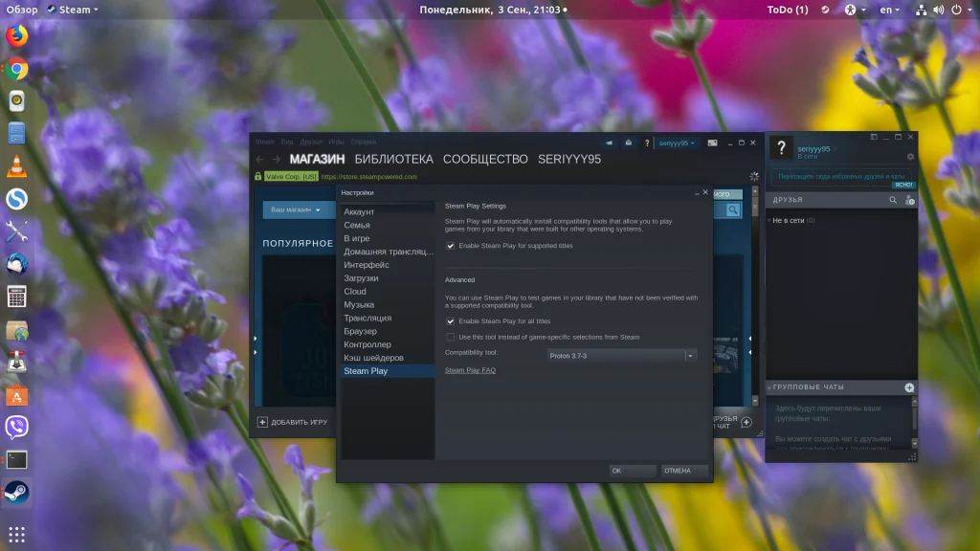This screenshot has height=551, width=980.
Task: Launch Firefox from the Ubuntu dock
Action: (x=17, y=35)
